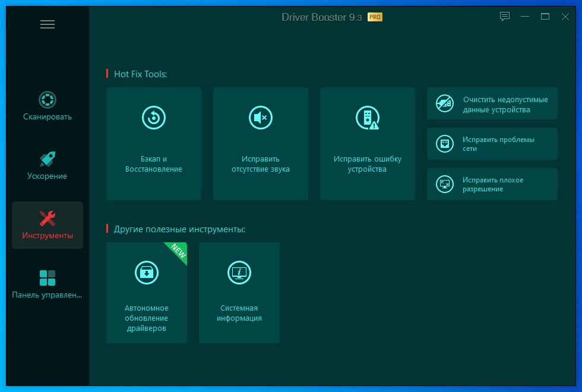Viewport: 582px width, 392px height.
Task: Select the Сканировать sidebar icon
Action: pyautogui.click(x=47, y=100)
